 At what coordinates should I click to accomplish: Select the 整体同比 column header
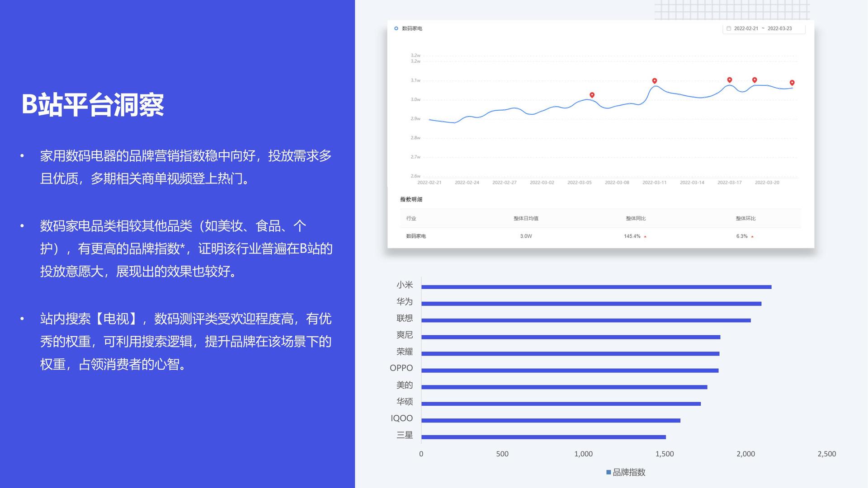pyautogui.click(x=636, y=218)
